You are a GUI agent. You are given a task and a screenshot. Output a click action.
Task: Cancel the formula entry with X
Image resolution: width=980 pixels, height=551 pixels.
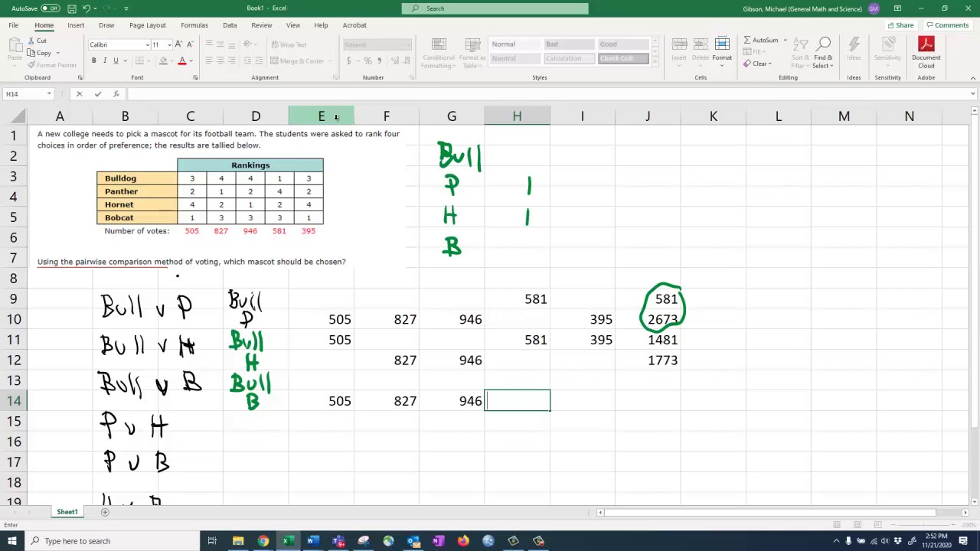[79, 94]
